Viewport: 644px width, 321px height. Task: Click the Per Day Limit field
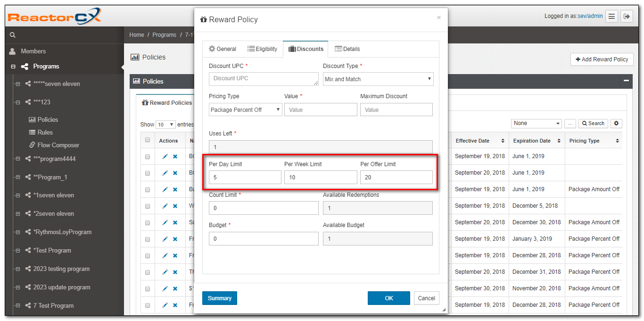pyautogui.click(x=245, y=177)
